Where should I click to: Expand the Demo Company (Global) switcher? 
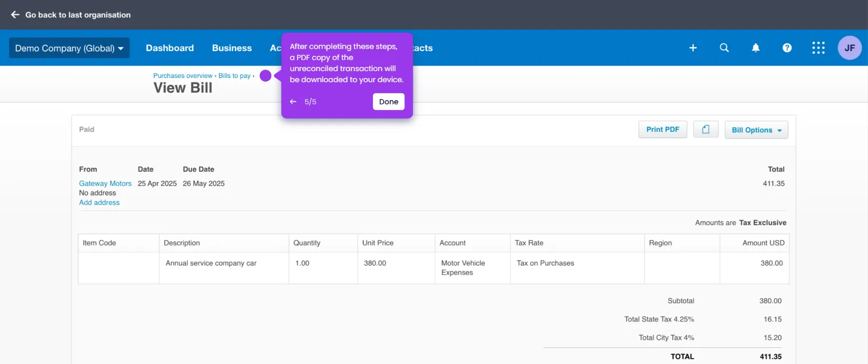click(69, 48)
